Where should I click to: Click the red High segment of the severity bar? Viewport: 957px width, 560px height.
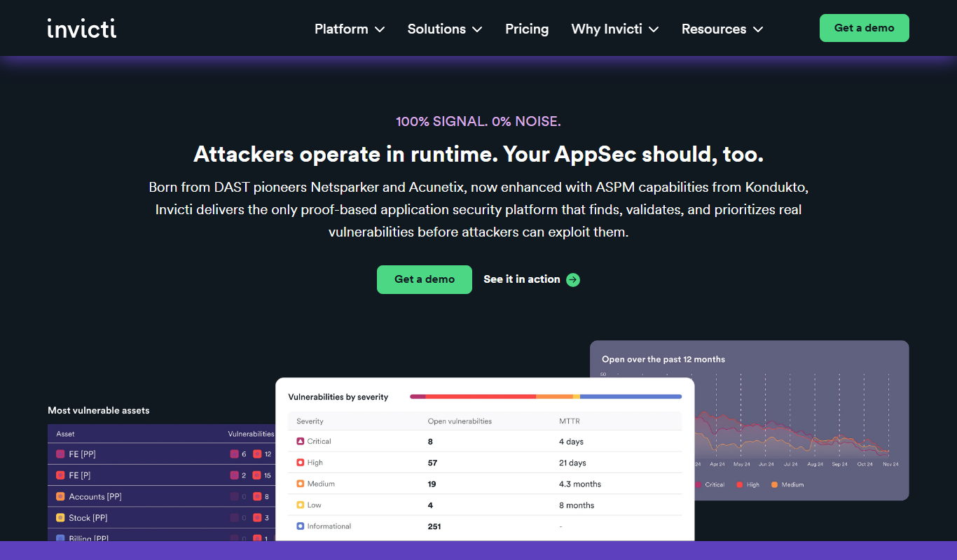(481, 397)
